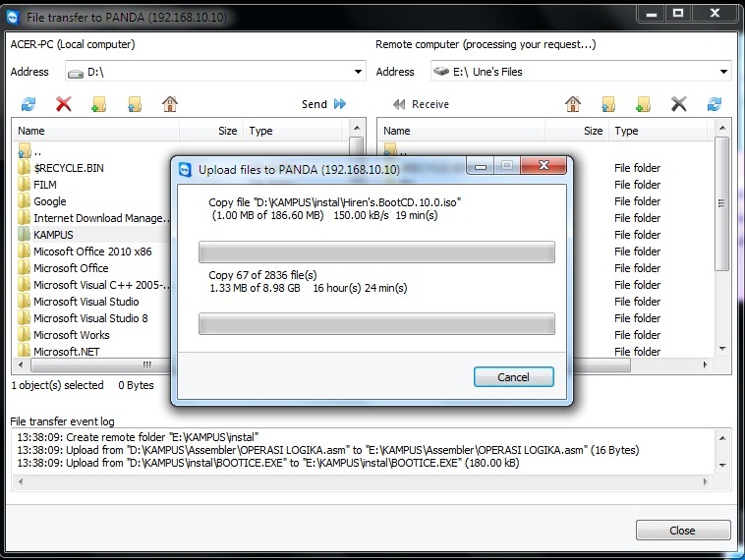Click Hiren's.BootCD.10.0.iso copy file text

[x=334, y=202]
